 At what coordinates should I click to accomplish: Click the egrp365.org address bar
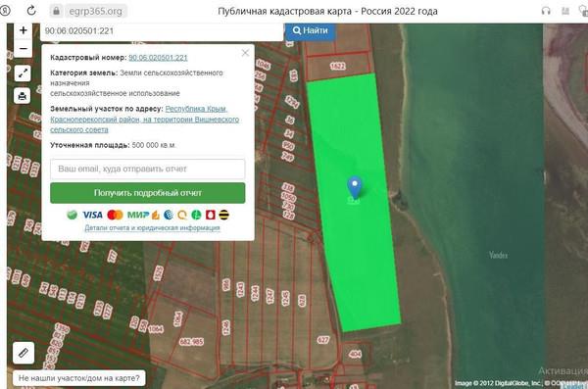96,11
